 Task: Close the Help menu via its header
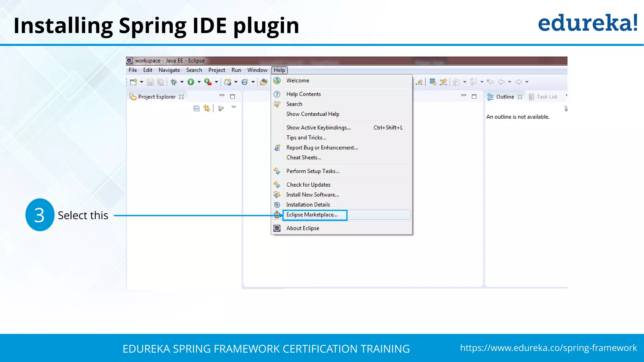pos(279,70)
